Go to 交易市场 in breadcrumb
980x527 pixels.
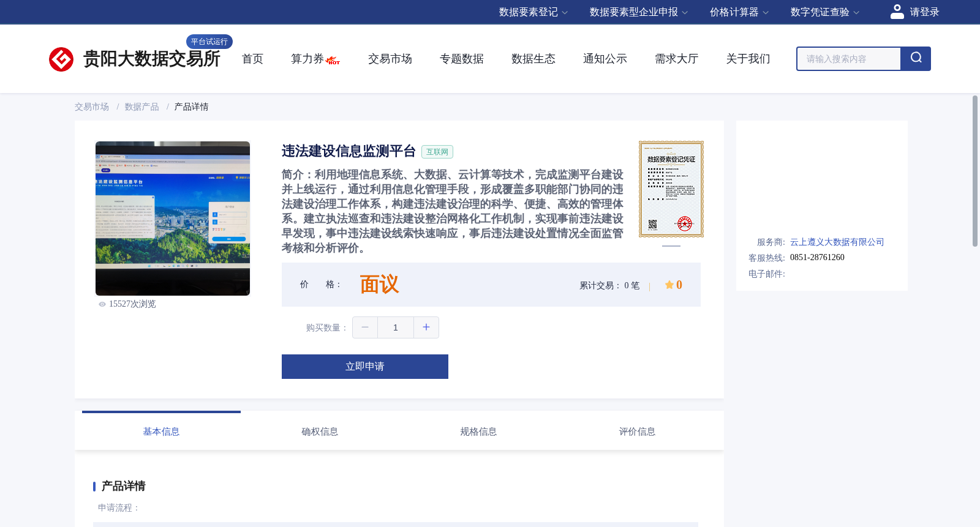92,107
